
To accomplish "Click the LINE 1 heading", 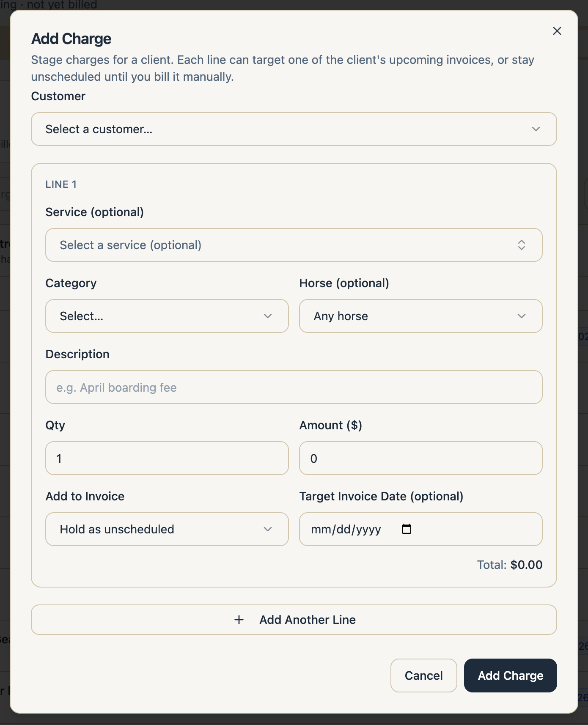I will coord(61,184).
